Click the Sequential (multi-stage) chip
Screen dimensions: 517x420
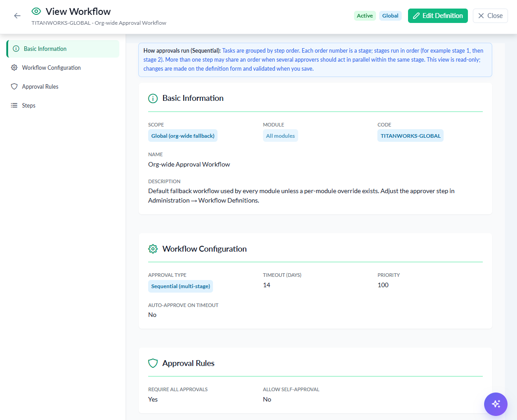coord(180,286)
